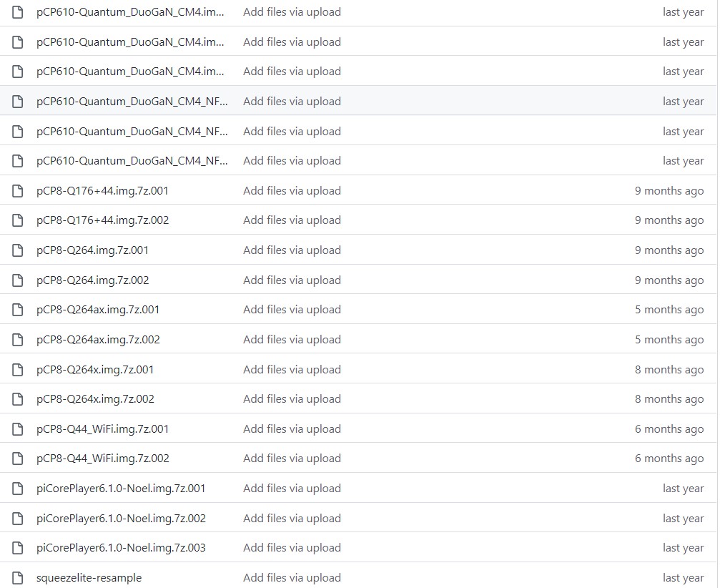The width and height of the screenshot is (720, 588).
Task: Click '6 months ago' on pCP8-Q44_WiFi.img.7z.001 row
Action: click(669, 429)
